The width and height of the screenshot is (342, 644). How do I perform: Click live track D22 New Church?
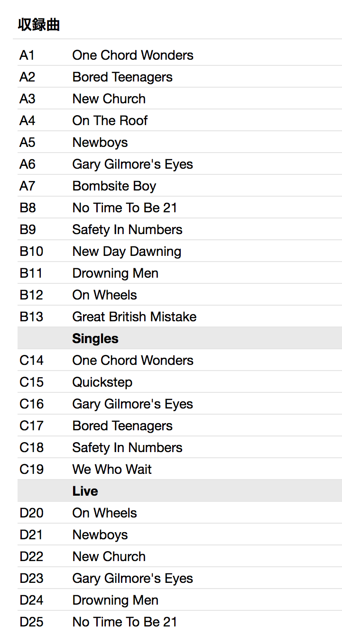109,557
